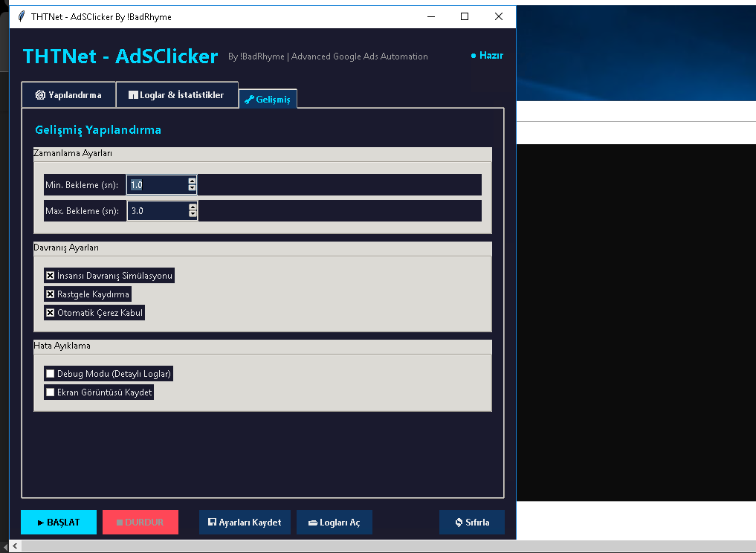
Task: Open logs via Logları Aç
Action: pyautogui.click(x=335, y=522)
